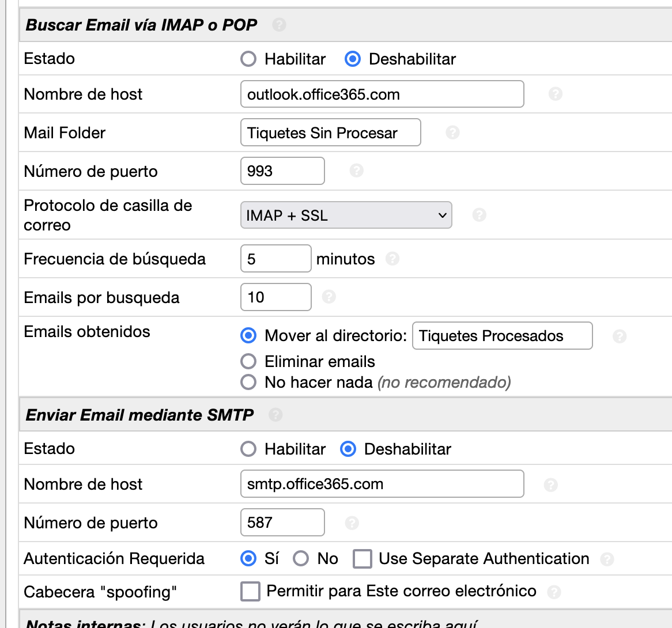Select Habilitar under the SMTP Estado row
The image size is (672, 628).
pyautogui.click(x=248, y=449)
